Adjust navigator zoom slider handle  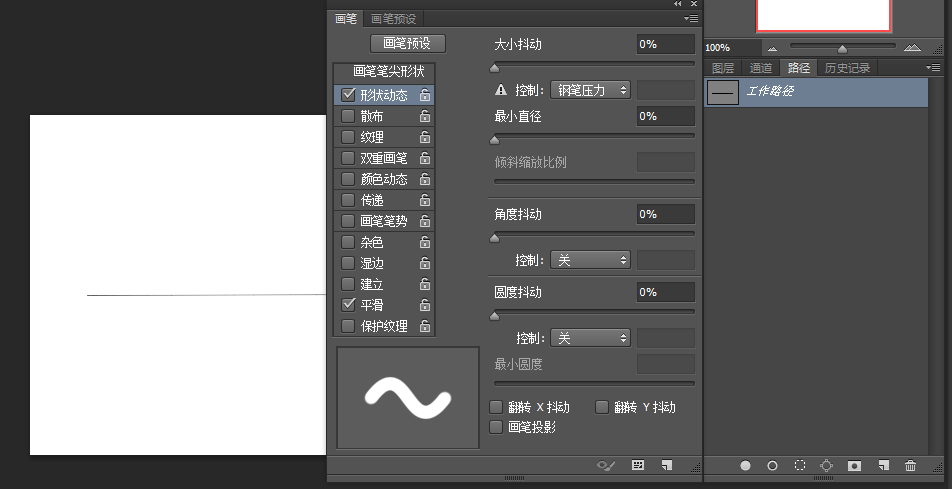click(842, 49)
